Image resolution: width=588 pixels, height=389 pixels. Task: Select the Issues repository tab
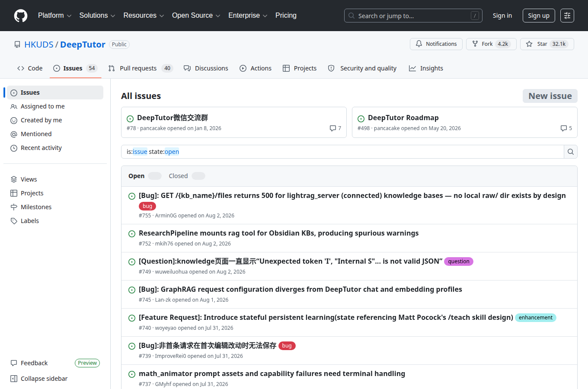tap(75, 68)
